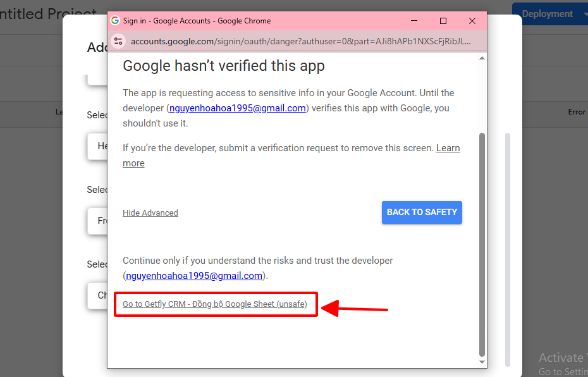The image size is (588, 377).
Task: Click the popup's scroll up arrow
Action: (482, 58)
